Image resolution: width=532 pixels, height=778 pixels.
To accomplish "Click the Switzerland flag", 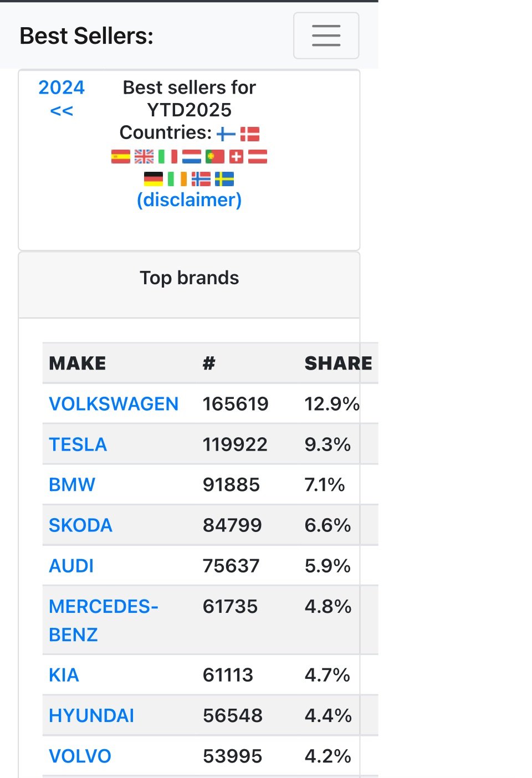I will (237, 157).
